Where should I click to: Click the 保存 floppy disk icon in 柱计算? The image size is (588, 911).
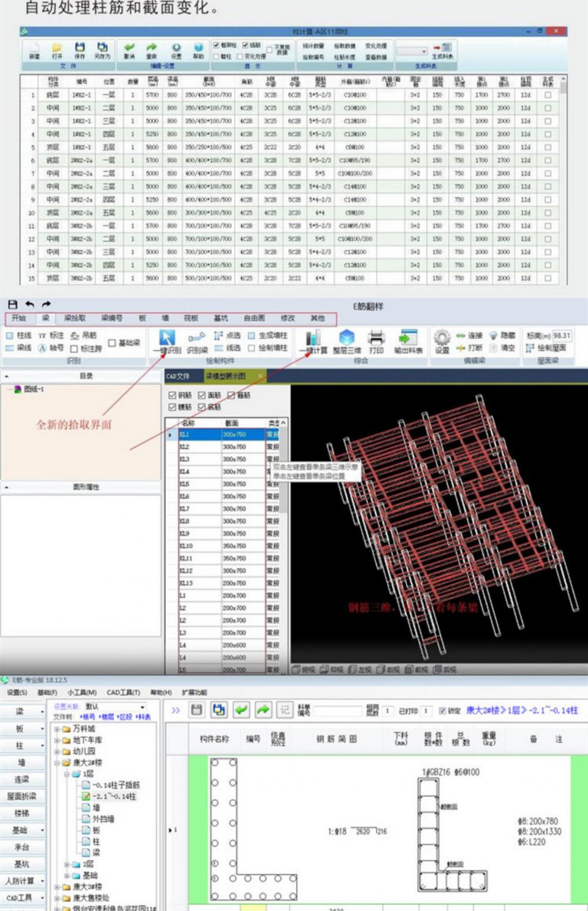click(80, 47)
